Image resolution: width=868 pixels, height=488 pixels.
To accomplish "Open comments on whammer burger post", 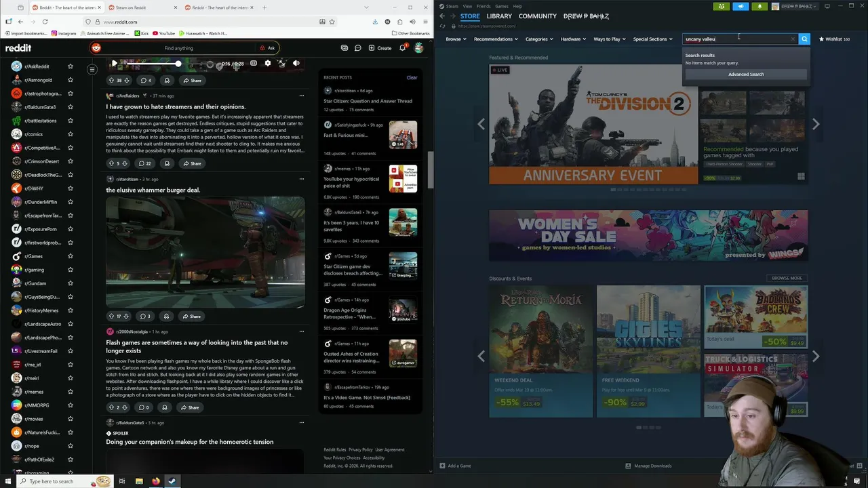I will (x=144, y=316).
